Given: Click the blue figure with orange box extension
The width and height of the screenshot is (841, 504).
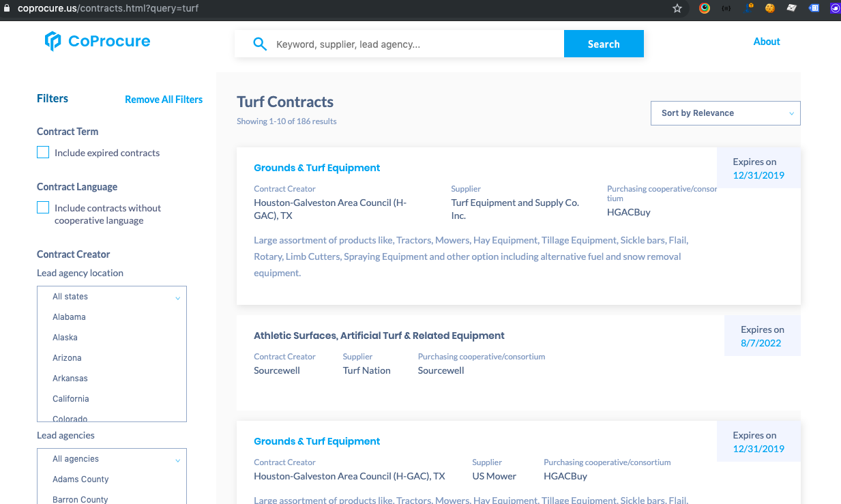Looking at the screenshot, I should pos(749,8).
